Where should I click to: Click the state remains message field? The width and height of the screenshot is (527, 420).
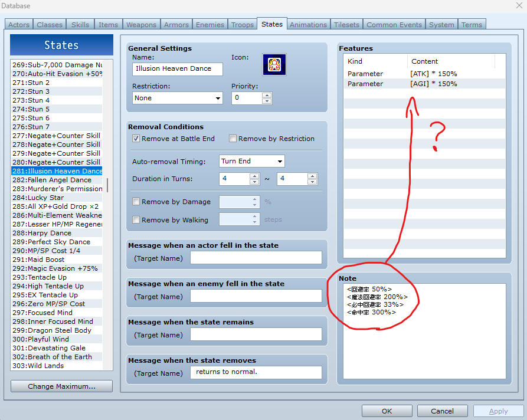pos(256,334)
